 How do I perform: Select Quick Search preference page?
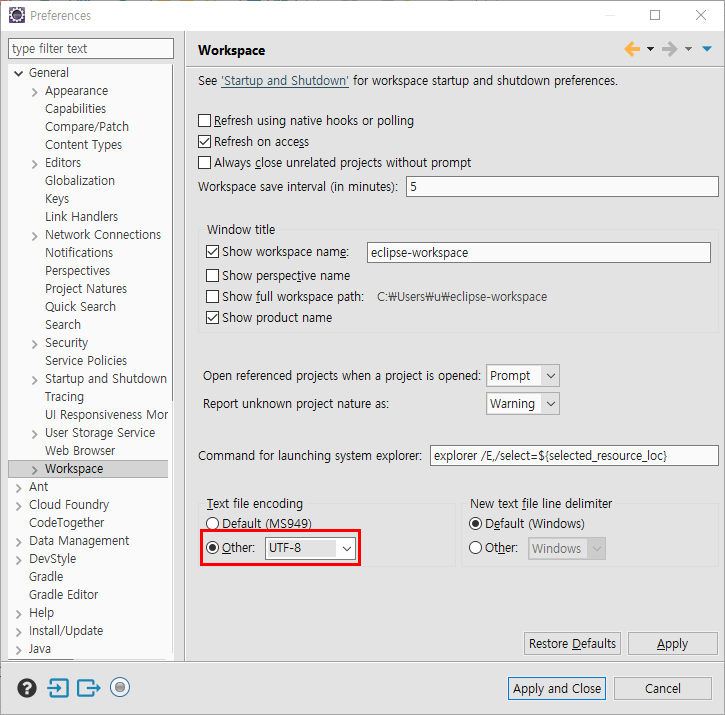point(80,307)
